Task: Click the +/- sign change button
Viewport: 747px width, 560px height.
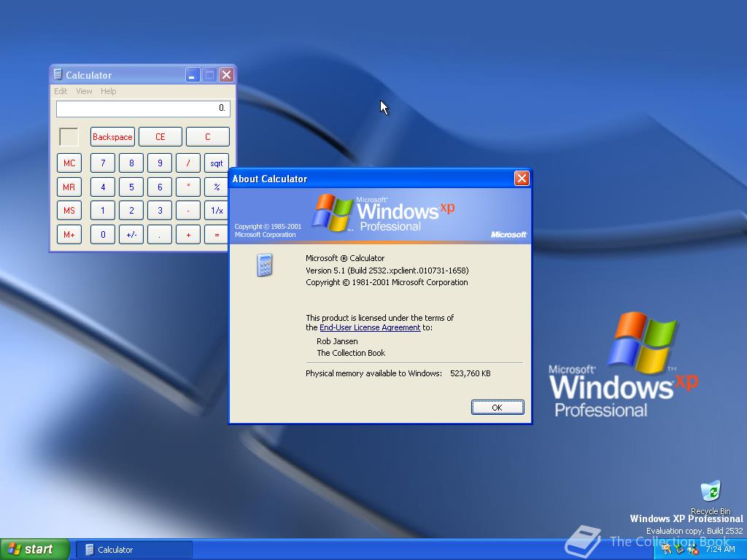Action: click(131, 234)
